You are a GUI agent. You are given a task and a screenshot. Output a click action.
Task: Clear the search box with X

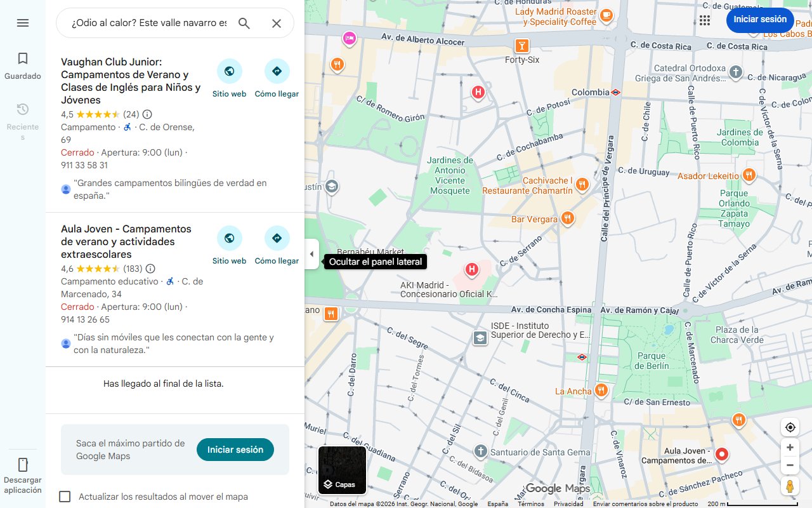(x=277, y=23)
